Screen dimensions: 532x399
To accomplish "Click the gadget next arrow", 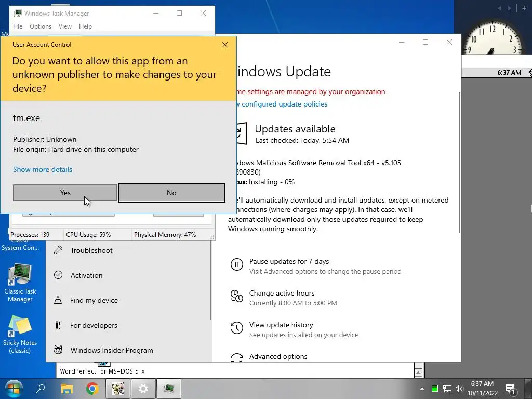I will pyautogui.click(x=509, y=8).
